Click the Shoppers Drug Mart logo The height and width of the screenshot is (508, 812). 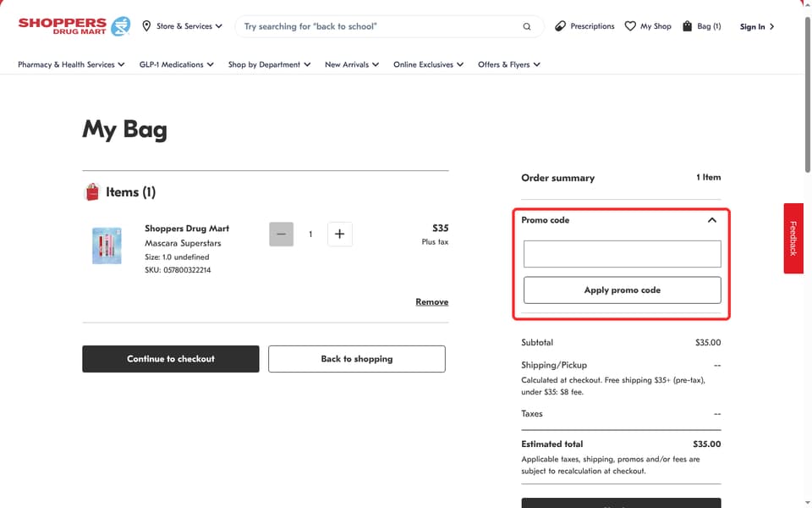74,26
